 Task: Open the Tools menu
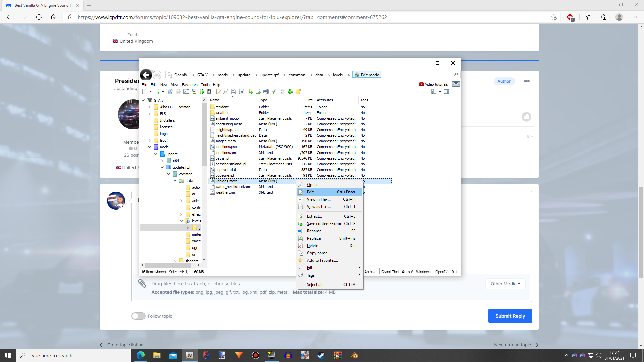pos(205,85)
